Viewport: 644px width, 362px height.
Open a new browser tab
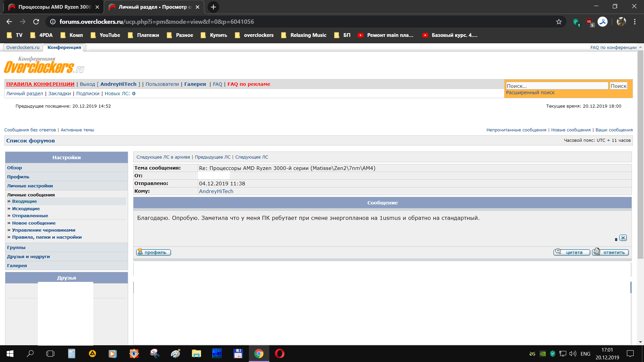click(x=213, y=7)
